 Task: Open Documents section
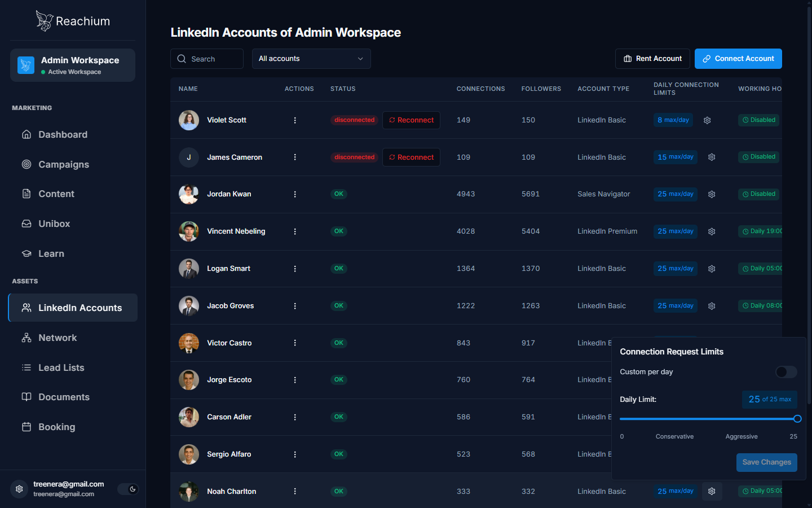tap(73, 397)
